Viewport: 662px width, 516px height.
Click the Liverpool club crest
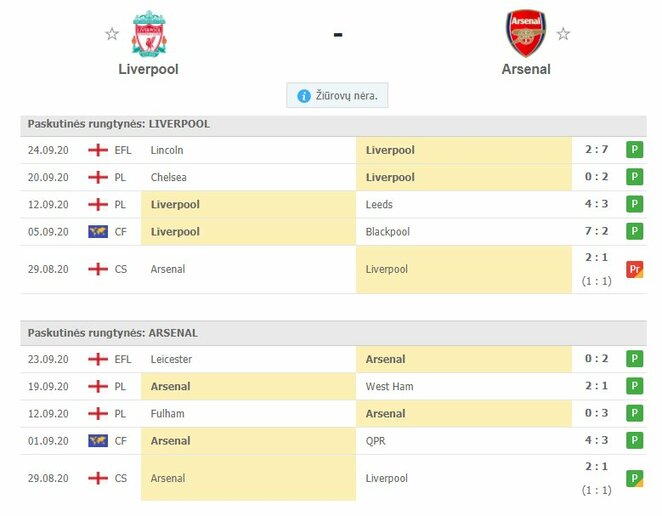[149, 34]
